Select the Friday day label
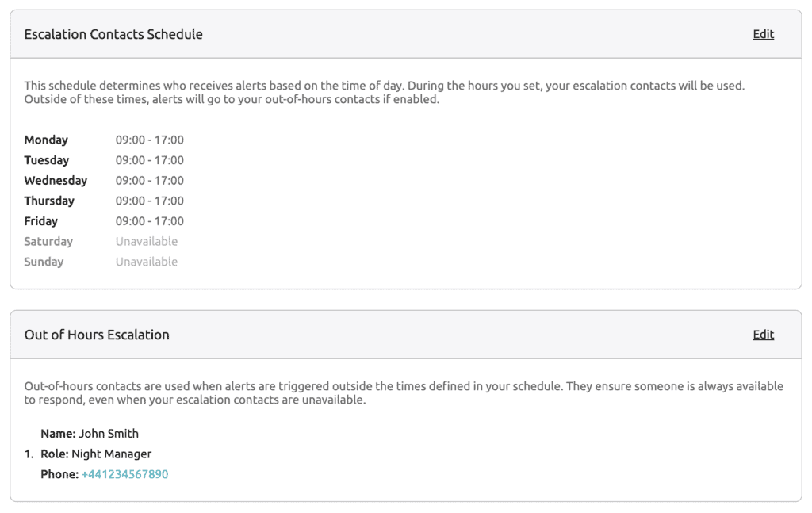The height and width of the screenshot is (513, 812). 40,221
